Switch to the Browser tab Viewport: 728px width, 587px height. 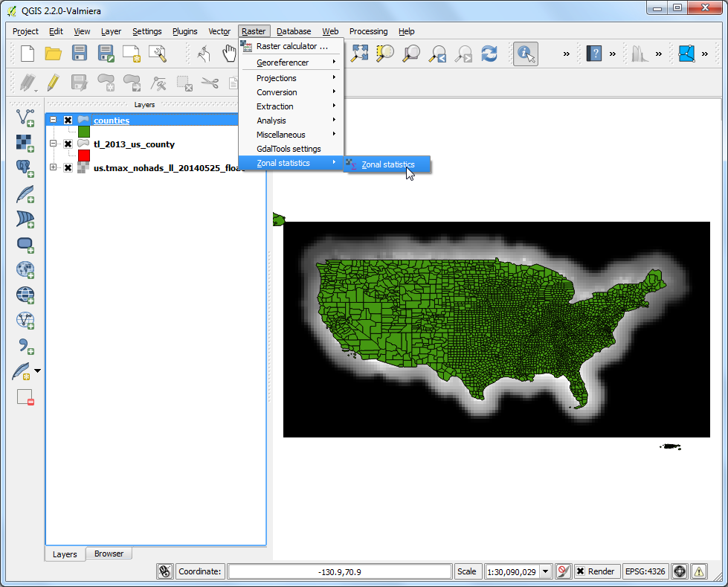(x=109, y=554)
